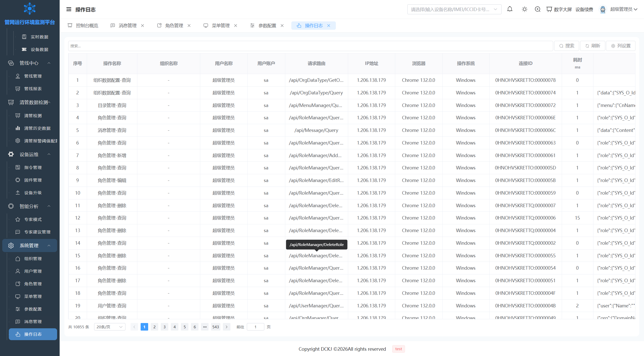Open the notification bell
The height and width of the screenshot is (356, 644).
(510, 9)
